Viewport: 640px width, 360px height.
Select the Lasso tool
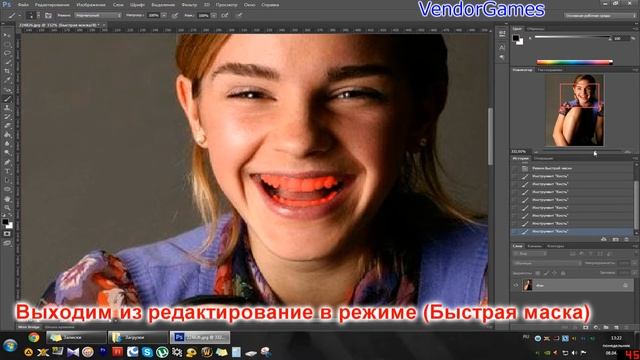point(7,53)
